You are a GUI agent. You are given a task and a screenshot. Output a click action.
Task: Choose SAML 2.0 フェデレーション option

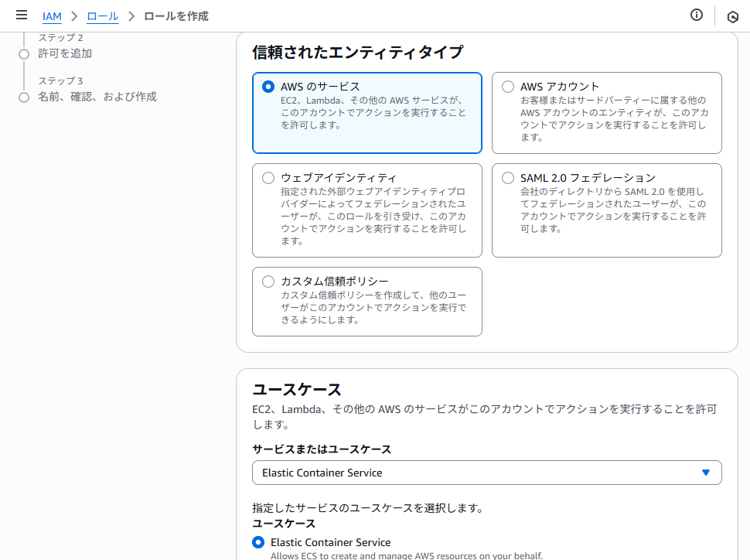pyautogui.click(x=508, y=178)
